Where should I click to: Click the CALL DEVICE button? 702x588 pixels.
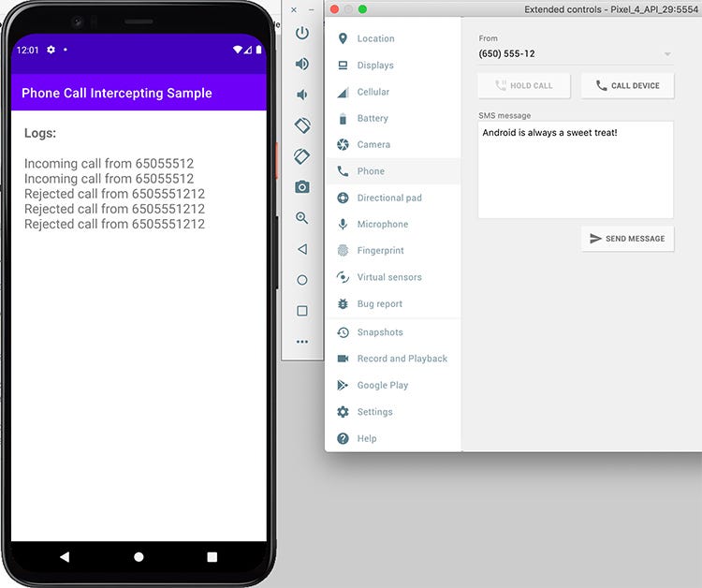click(627, 85)
